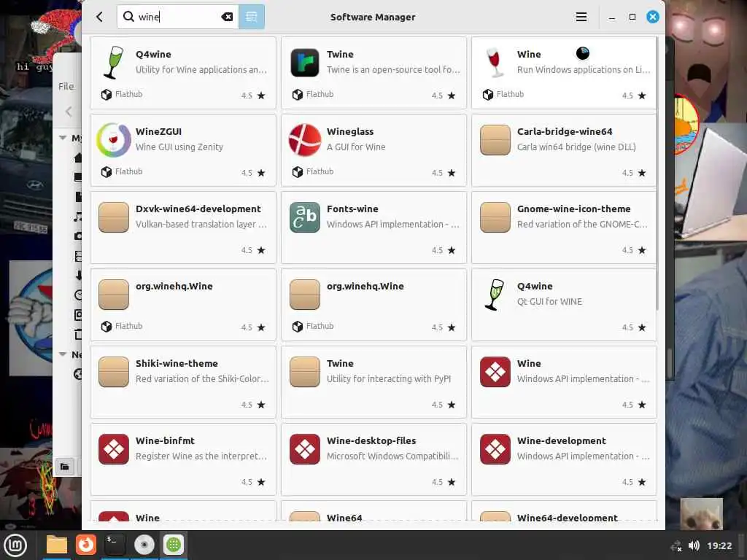Toggle the folder button at file manager bottom

click(x=64, y=467)
